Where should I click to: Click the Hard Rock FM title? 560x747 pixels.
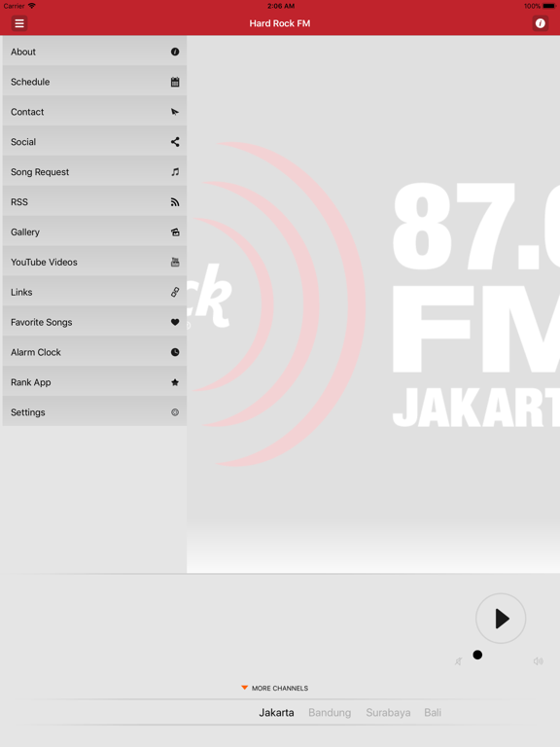[280, 23]
